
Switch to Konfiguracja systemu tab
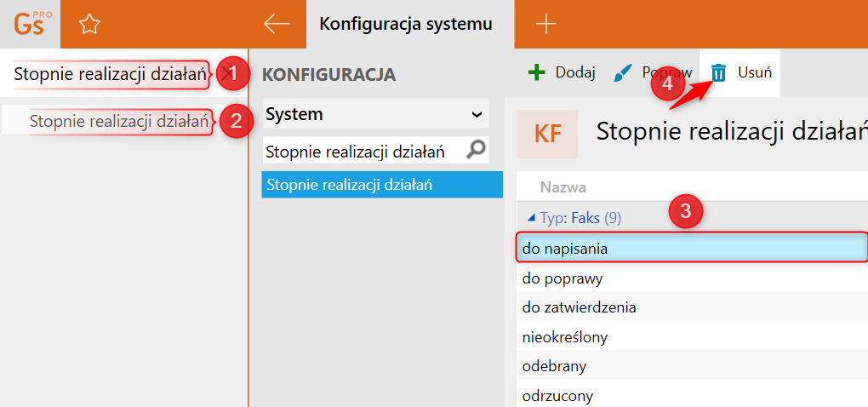pyautogui.click(x=406, y=24)
